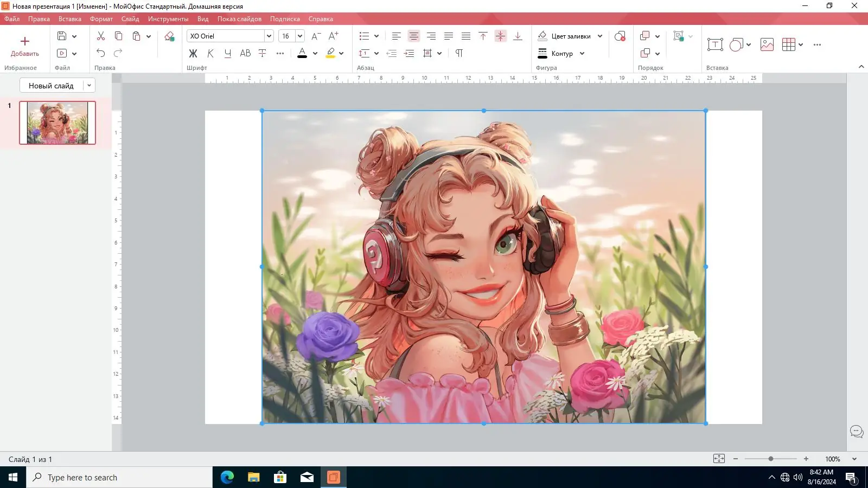Screen dimensions: 868x488
Task: Increase paragraph indent
Action: (409, 53)
